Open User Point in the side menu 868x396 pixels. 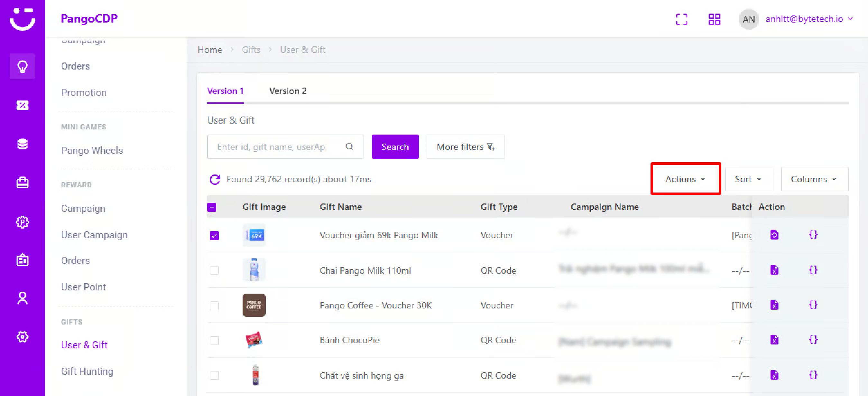83,287
